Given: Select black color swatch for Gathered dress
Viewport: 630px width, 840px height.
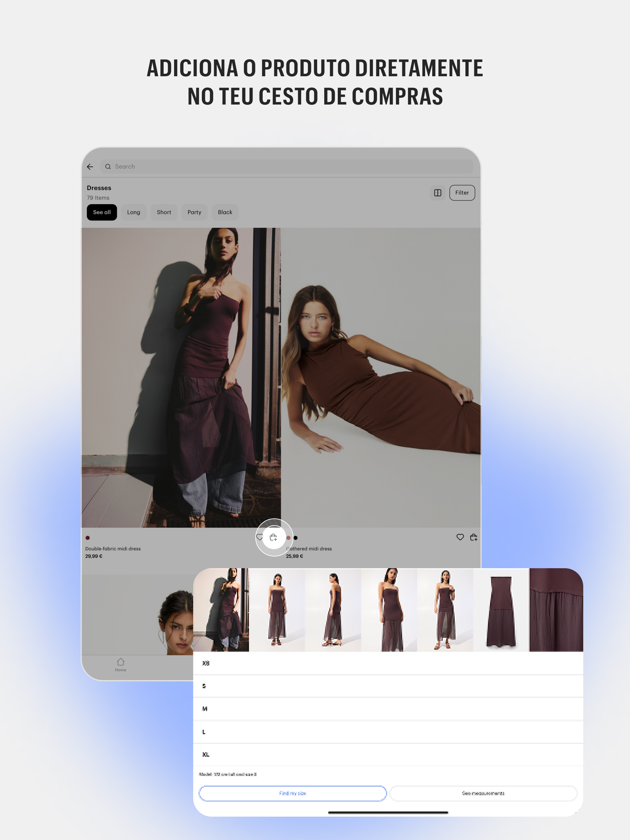Looking at the screenshot, I should click(296, 538).
